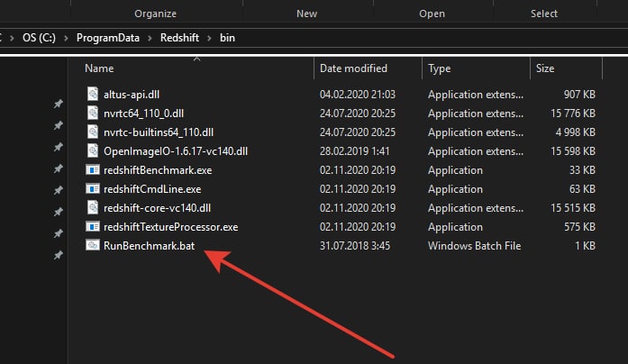The width and height of the screenshot is (628, 364).
Task: Select the file name redshiftCmdLine.exe
Action: pos(152,189)
